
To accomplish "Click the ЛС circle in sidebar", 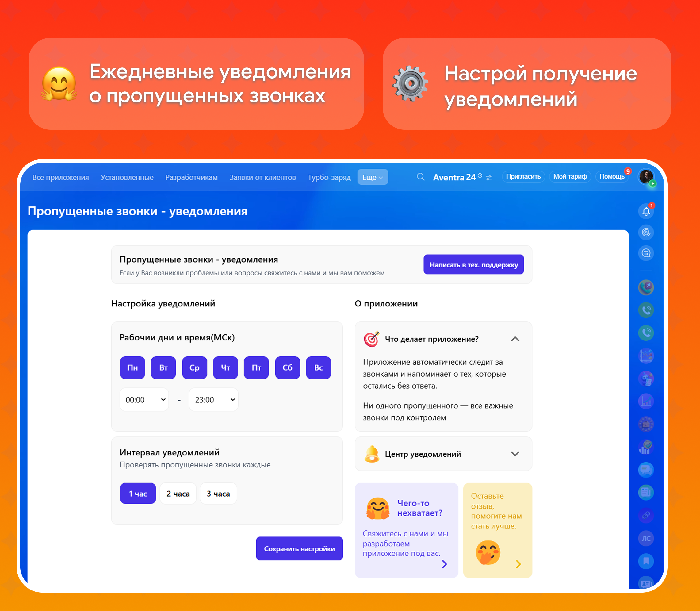I will (x=646, y=538).
